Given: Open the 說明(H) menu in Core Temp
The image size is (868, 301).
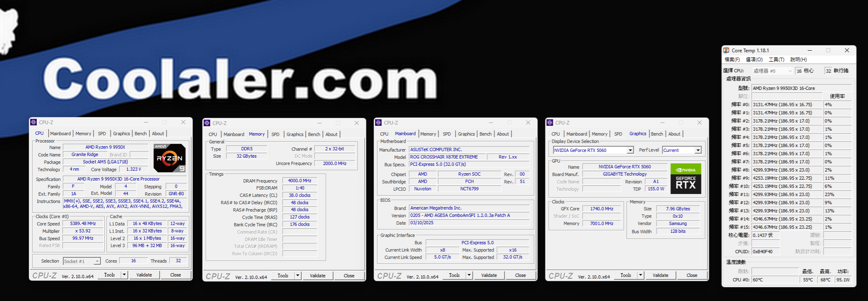Looking at the screenshot, I should (799, 60).
